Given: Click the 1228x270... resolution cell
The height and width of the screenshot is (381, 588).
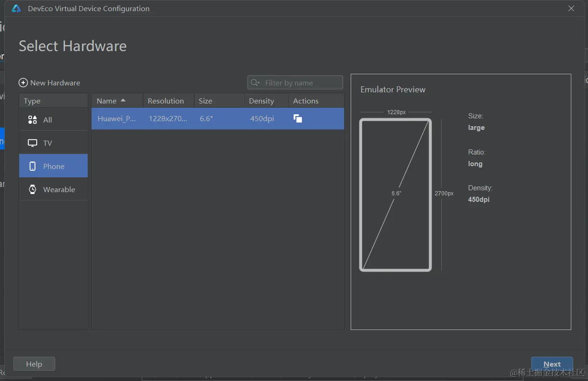Looking at the screenshot, I should point(168,118).
